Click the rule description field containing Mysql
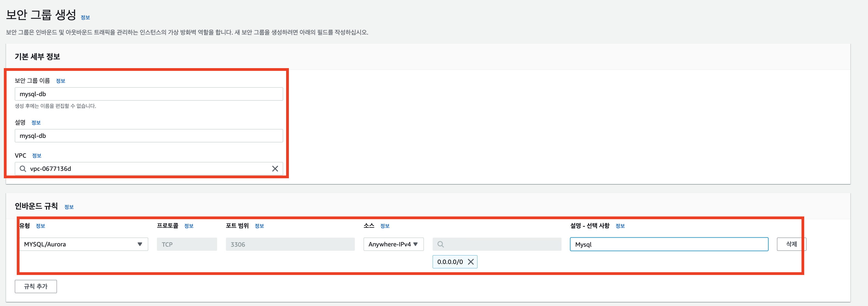 (x=668, y=244)
